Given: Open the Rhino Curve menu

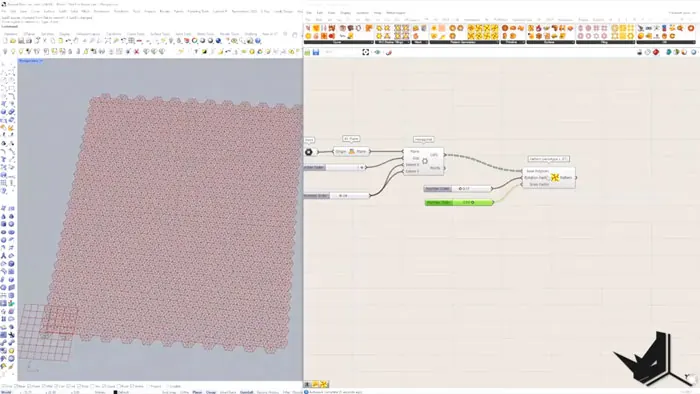Looking at the screenshot, I should tap(36, 11).
